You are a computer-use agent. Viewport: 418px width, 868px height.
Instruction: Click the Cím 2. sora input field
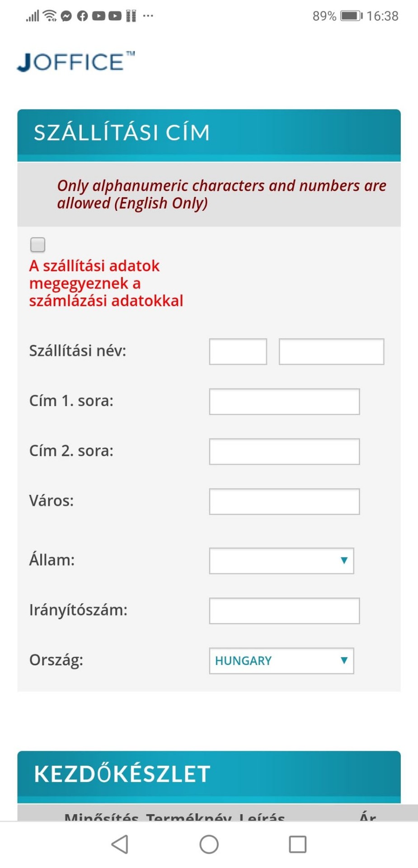coord(284,451)
